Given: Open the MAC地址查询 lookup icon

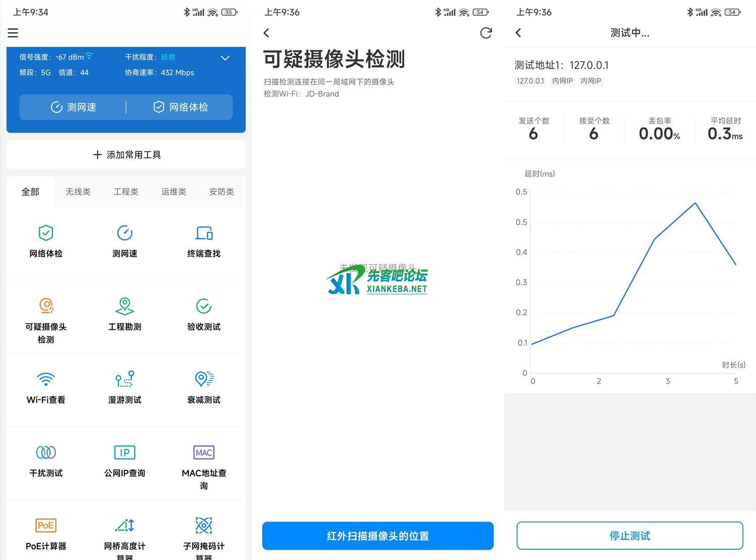Looking at the screenshot, I should [x=204, y=453].
